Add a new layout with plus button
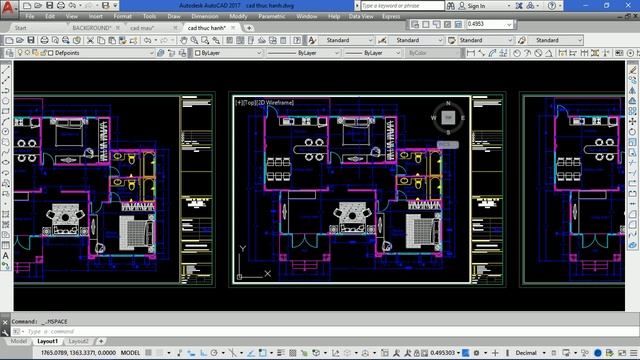This screenshot has width=640, height=360. 101,341
